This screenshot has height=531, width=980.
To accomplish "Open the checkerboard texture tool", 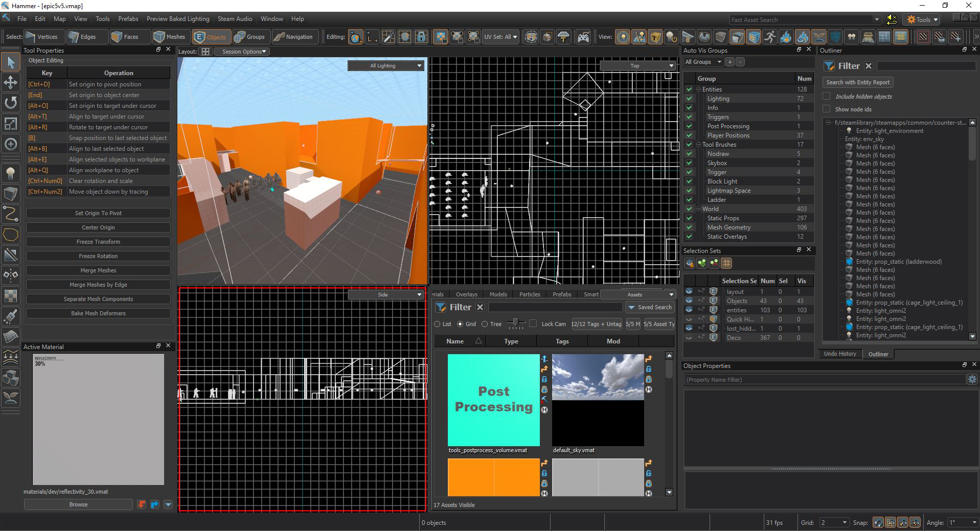I will [11, 296].
